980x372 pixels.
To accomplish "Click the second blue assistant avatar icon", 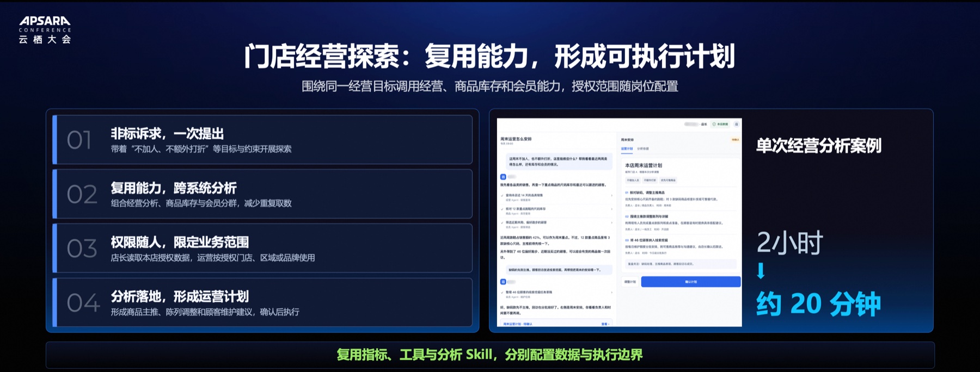I will (503, 282).
